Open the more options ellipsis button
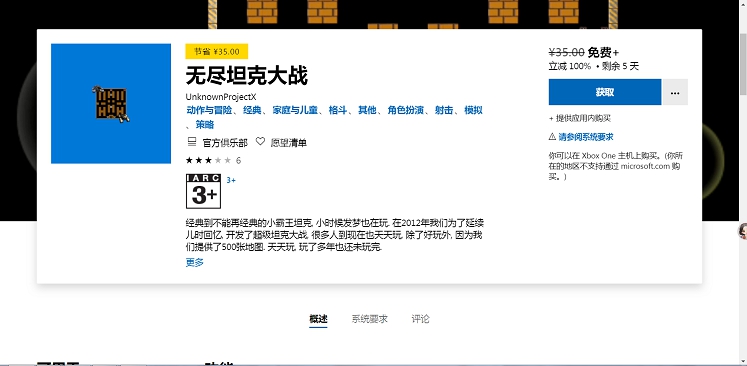 pyautogui.click(x=675, y=92)
